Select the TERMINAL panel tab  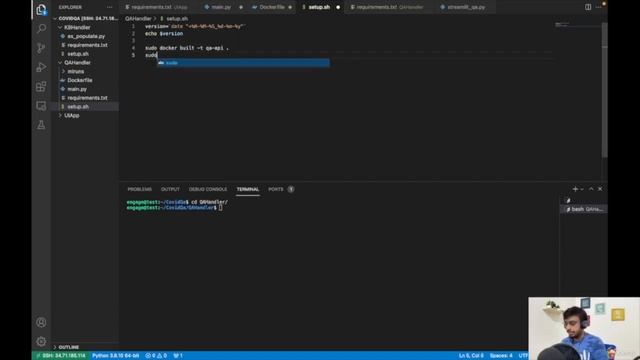coord(248,189)
